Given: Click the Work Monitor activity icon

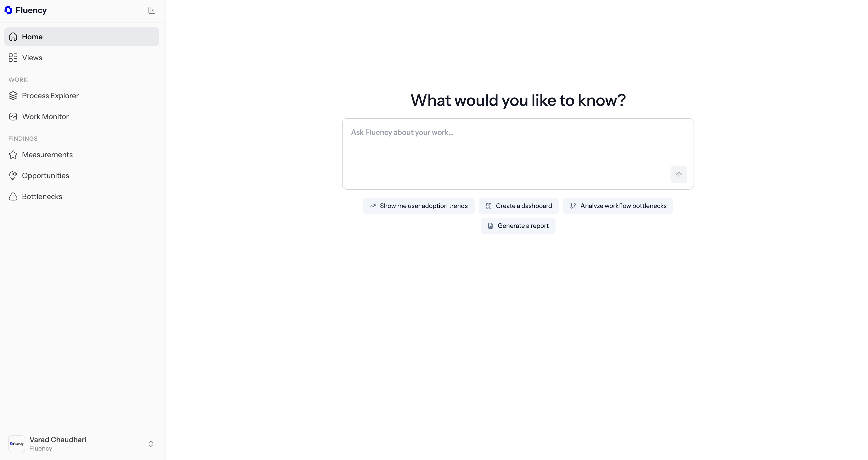Looking at the screenshot, I should pos(13,116).
